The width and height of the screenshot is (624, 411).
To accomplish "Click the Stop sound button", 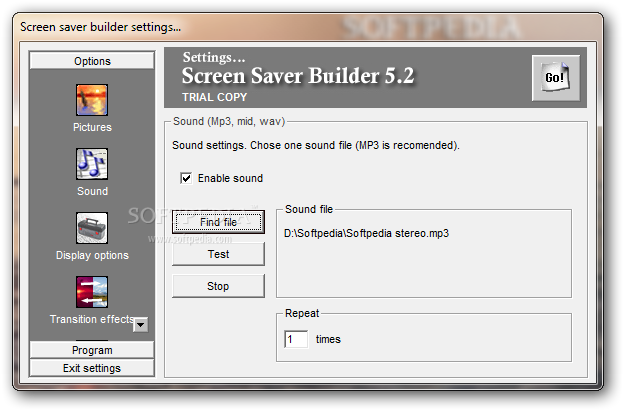I will (218, 286).
